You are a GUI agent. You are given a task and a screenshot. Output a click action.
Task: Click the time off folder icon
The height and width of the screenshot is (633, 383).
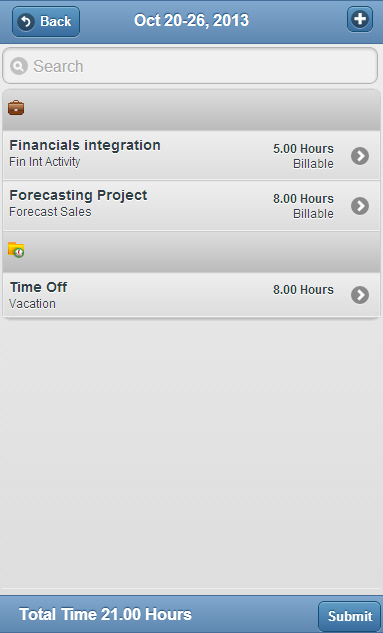click(x=16, y=250)
